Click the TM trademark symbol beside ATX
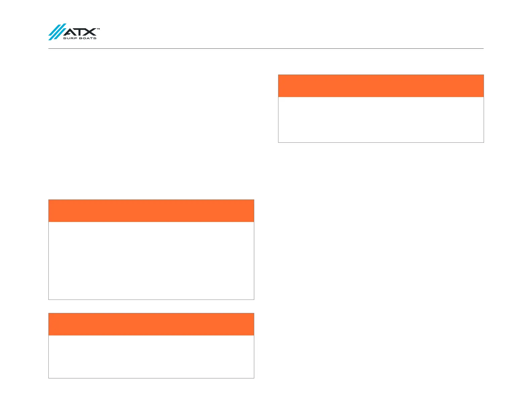Screen dimensions: 532x411 coord(98,29)
